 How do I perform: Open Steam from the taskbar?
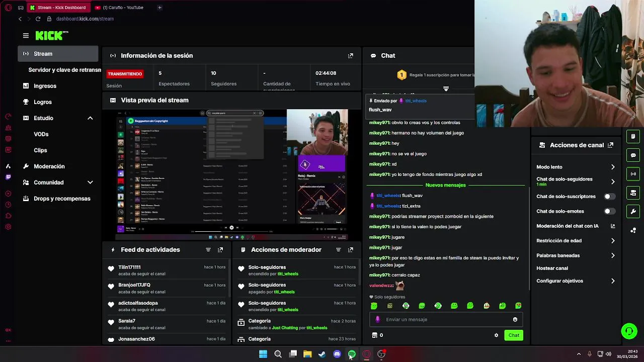click(x=322, y=354)
